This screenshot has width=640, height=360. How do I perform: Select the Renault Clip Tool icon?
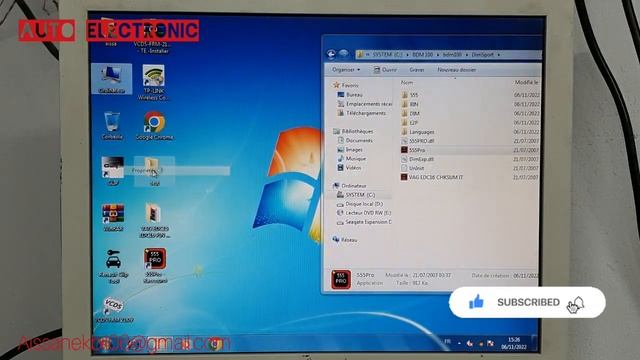(x=113, y=266)
